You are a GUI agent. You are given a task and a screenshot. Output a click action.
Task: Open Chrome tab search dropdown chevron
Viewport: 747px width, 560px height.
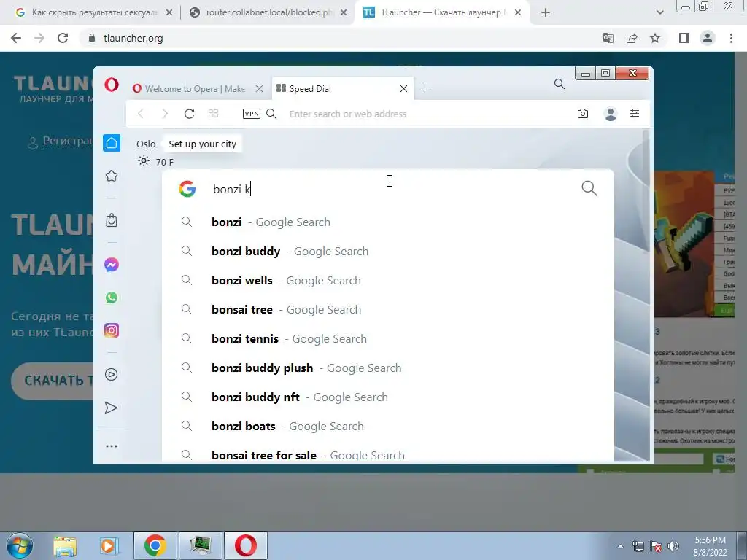659,12
